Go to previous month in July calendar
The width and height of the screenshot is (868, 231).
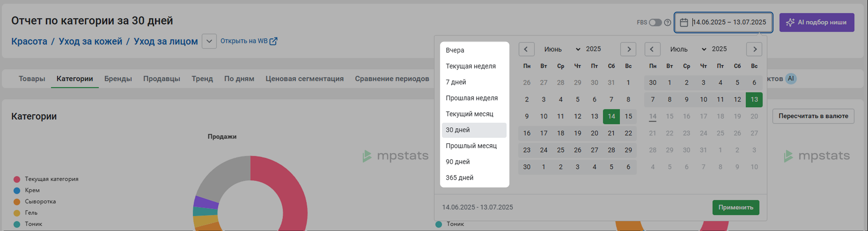(x=652, y=49)
